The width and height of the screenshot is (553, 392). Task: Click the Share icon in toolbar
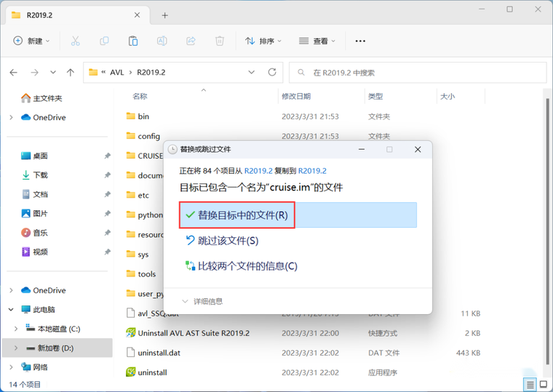pos(191,41)
